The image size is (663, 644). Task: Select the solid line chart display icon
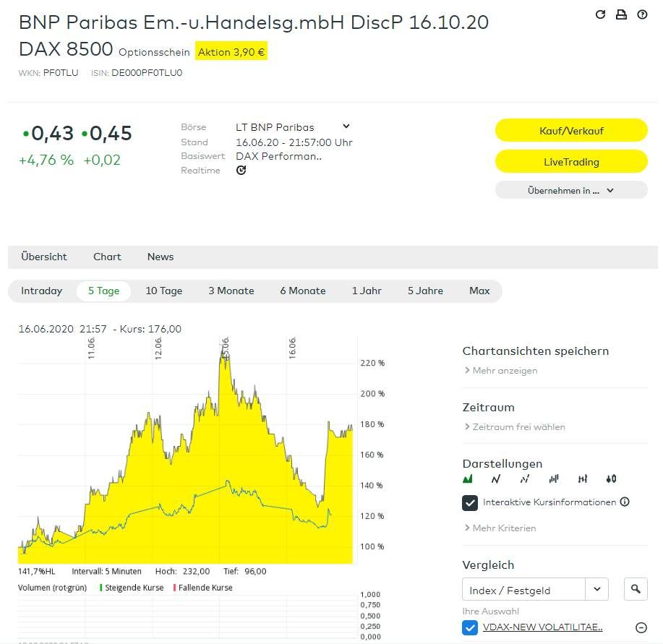click(x=496, y=478)
